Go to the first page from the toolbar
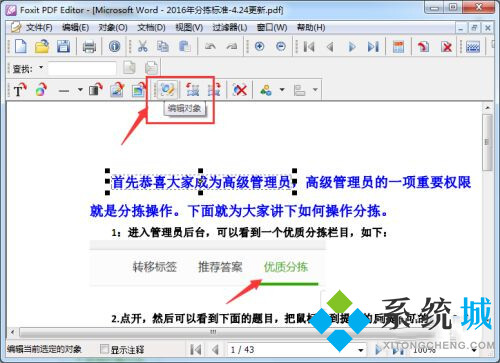 [309, 47]
